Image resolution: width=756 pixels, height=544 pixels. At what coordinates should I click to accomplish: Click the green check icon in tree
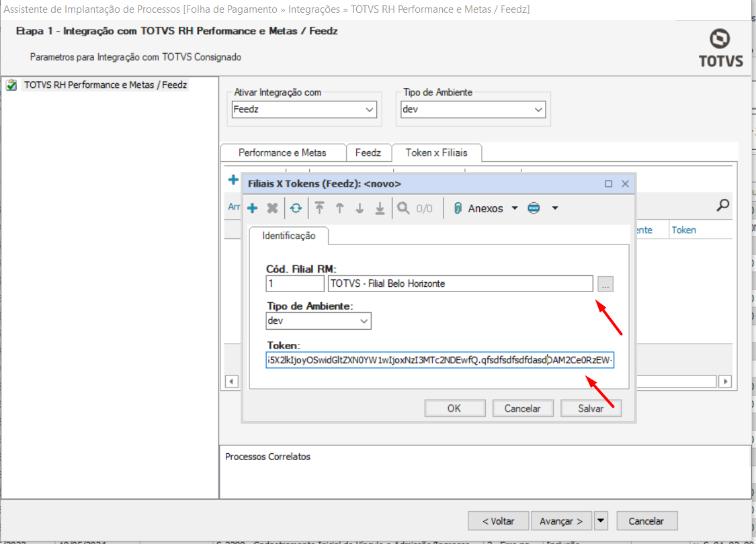tap(11, 85)
